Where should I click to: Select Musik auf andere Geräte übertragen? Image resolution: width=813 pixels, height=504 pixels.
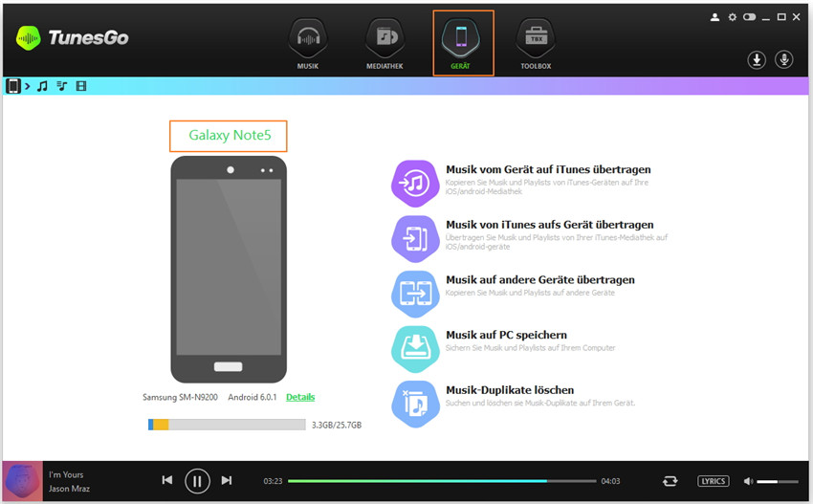pyautogui.click(x=540, y=280)
